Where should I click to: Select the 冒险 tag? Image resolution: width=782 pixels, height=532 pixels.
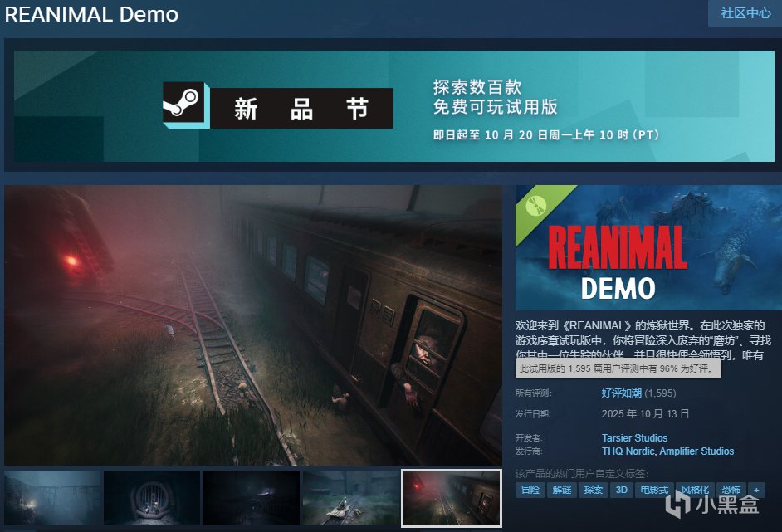530,490
